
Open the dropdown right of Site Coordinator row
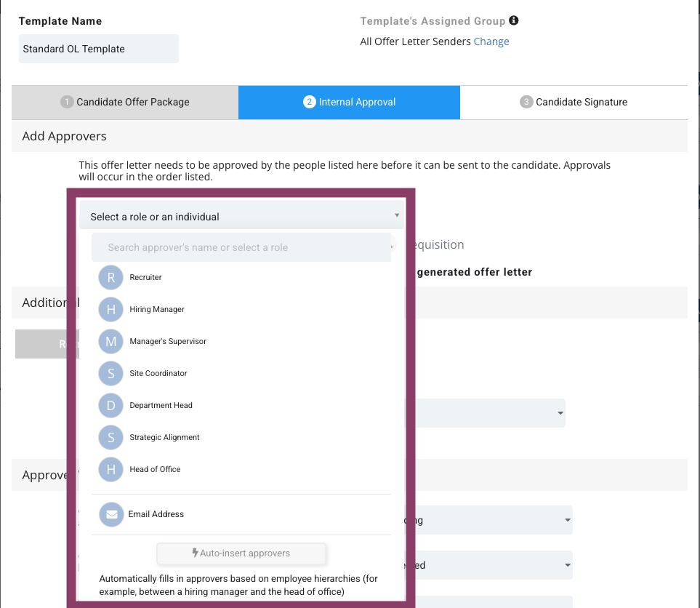[x=485, y=413]
